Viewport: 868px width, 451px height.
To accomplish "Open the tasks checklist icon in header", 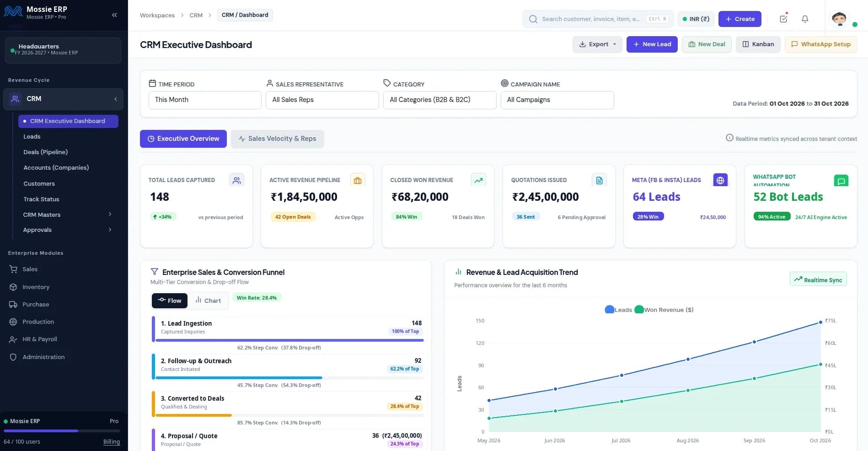I will tap(783, 18).
